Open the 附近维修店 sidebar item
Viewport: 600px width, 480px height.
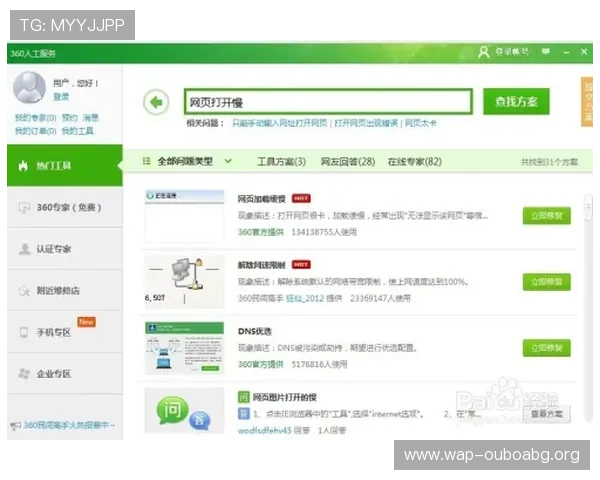65,291
